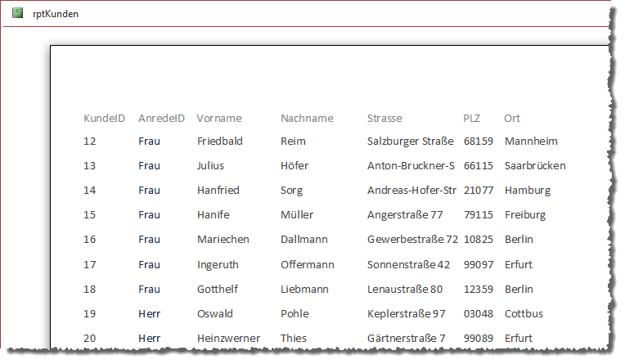Click the address Andreas-Hofer-Str
The image size is (625, 364).
tap(411, 191)
